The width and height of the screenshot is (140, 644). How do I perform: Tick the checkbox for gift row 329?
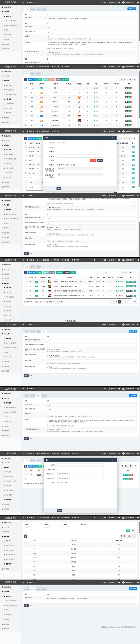26,116
